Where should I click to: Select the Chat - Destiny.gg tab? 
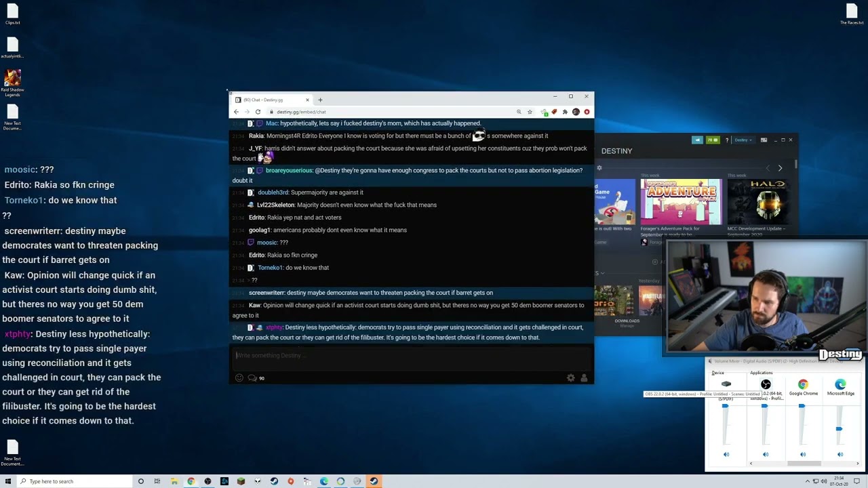click(270, 100)
